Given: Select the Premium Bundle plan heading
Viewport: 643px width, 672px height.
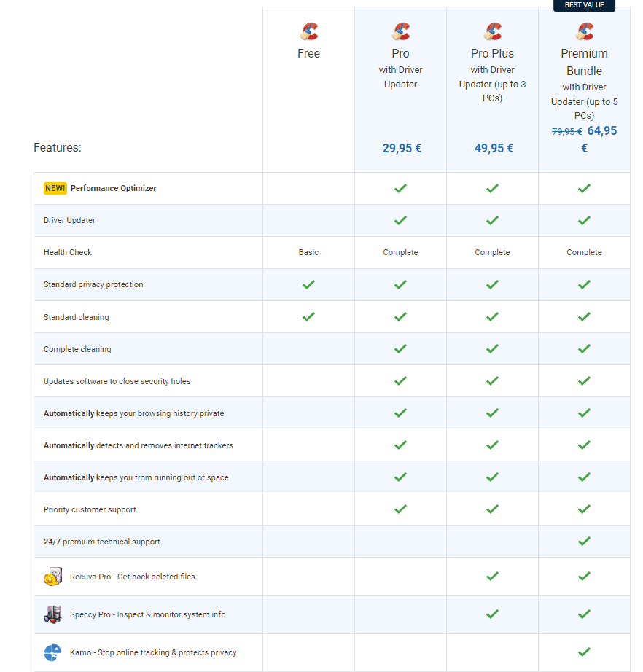Looking at the screenshot, I should pos(584,62).
